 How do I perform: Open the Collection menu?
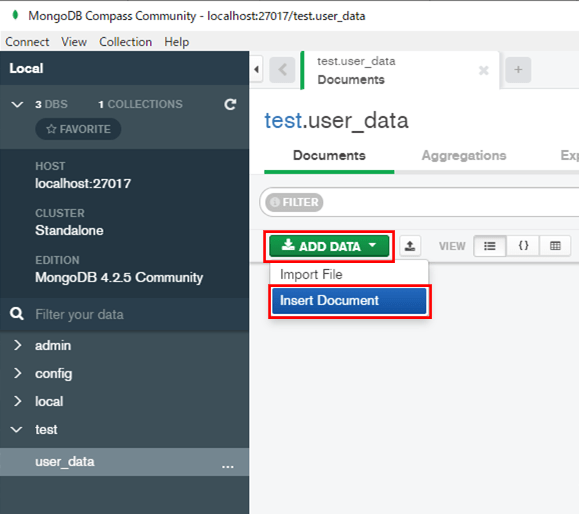pos(126,42)
